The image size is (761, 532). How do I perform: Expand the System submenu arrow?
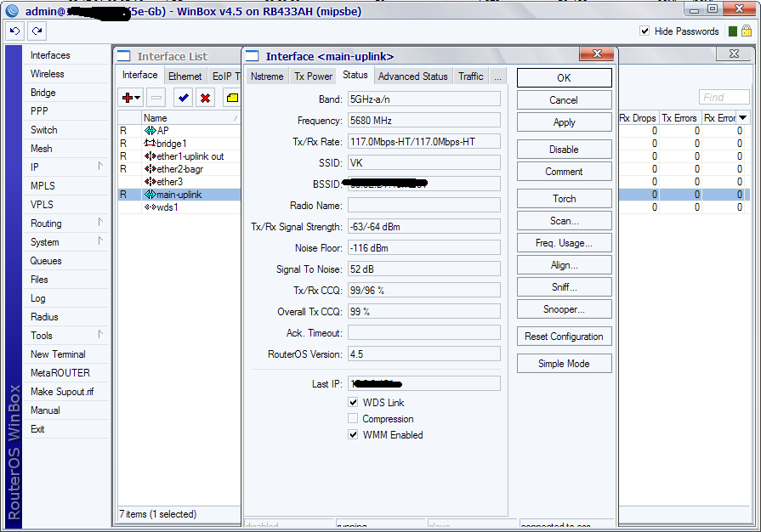click(x=100, y=241)
